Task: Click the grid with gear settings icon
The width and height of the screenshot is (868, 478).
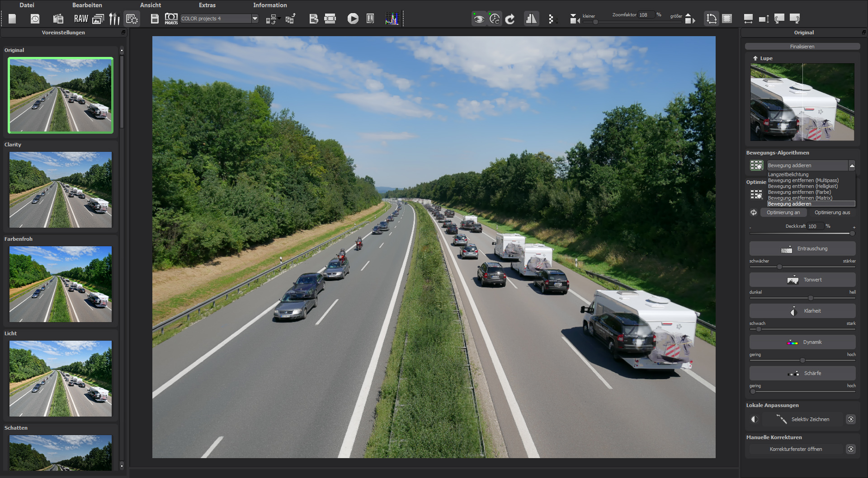Action: coord(132,19)
